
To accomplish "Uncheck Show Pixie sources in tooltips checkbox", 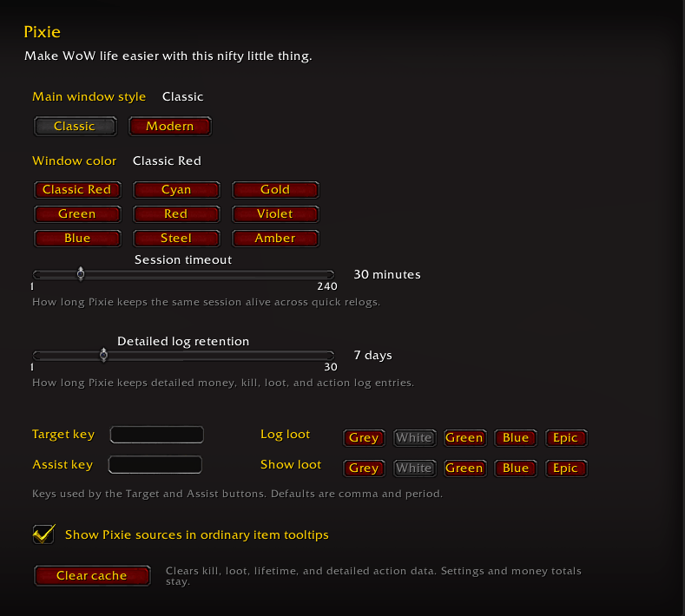I will coord(43,534).
